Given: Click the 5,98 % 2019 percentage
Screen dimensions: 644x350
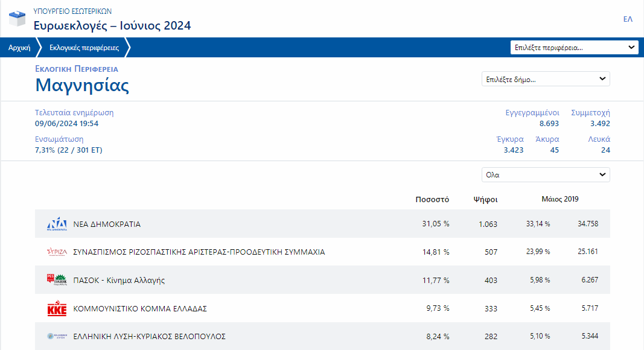Looking at the screenshot, I should [540, 280].
